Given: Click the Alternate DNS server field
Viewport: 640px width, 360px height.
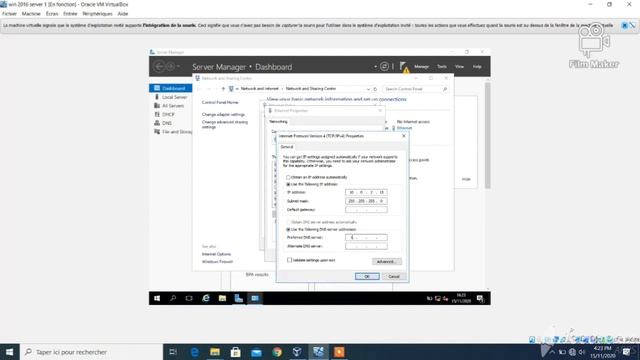Looking at the screenshot, I should 366,246.
